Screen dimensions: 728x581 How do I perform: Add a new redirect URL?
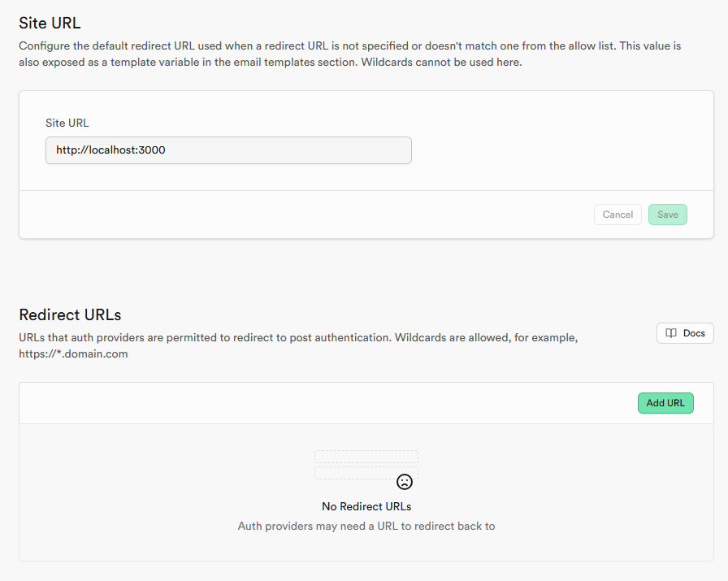click(665, 403)
